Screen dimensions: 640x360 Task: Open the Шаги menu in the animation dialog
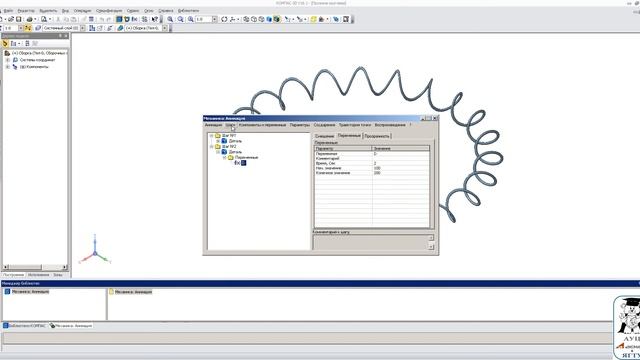pos(230,125)
